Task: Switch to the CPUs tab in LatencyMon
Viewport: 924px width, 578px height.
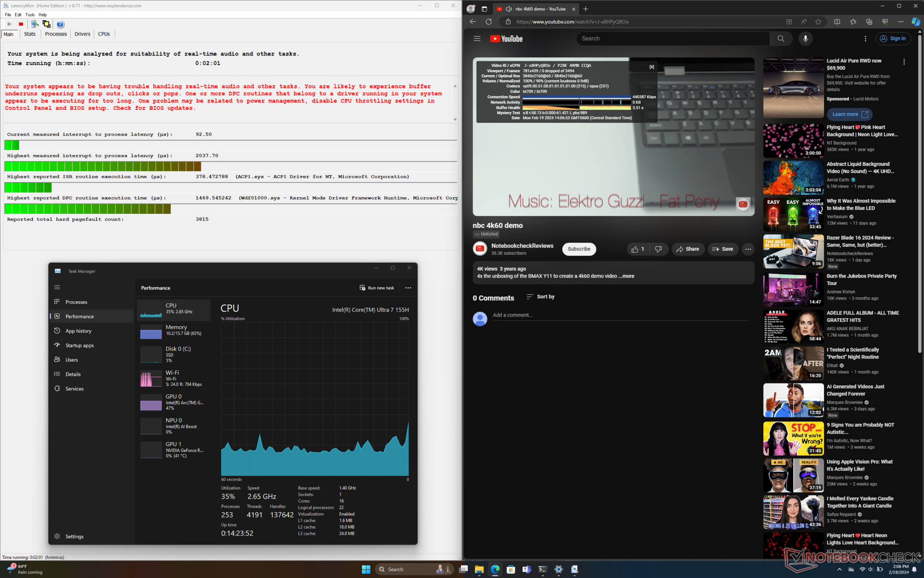Action: (x=104, y=34)
